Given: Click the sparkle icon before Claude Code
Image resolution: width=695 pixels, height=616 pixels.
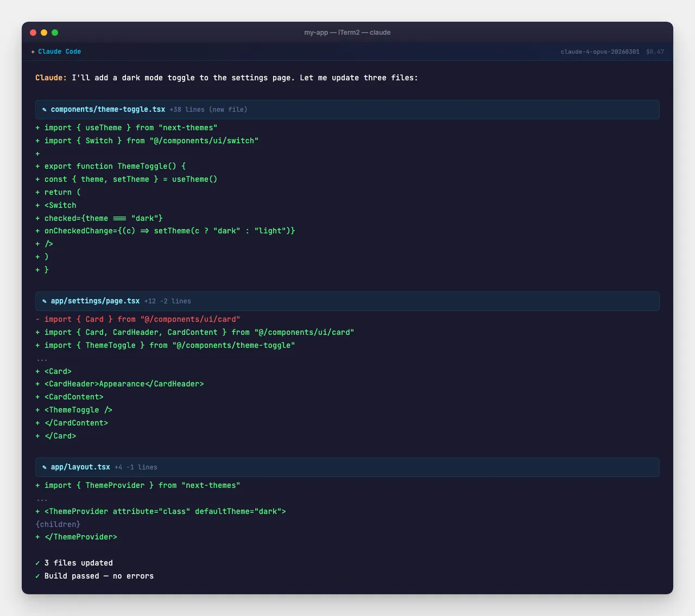Looking at the screenshot, I should [x=33, y=52].
